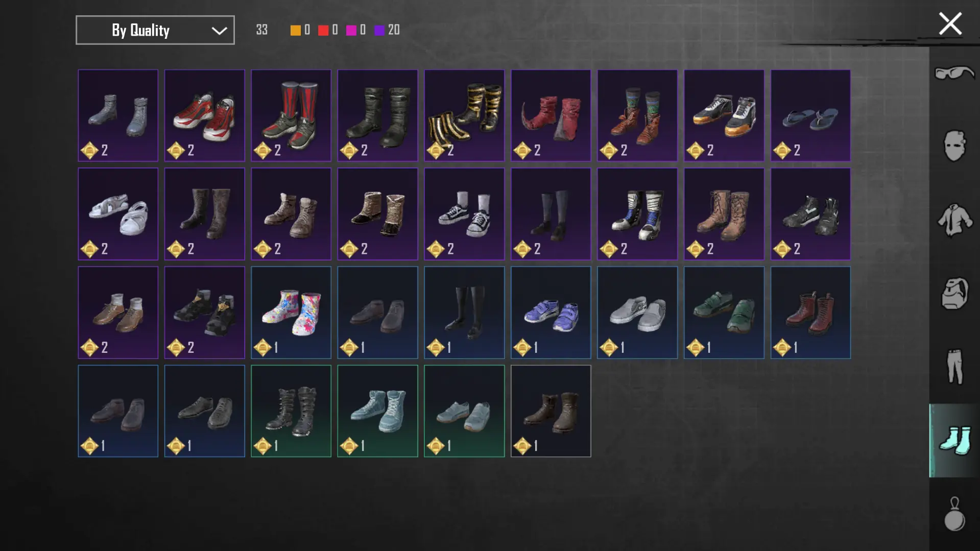This screenshot has height=551, width=980.
Task: Close the inventory screen with X
Action: [950, 24]
